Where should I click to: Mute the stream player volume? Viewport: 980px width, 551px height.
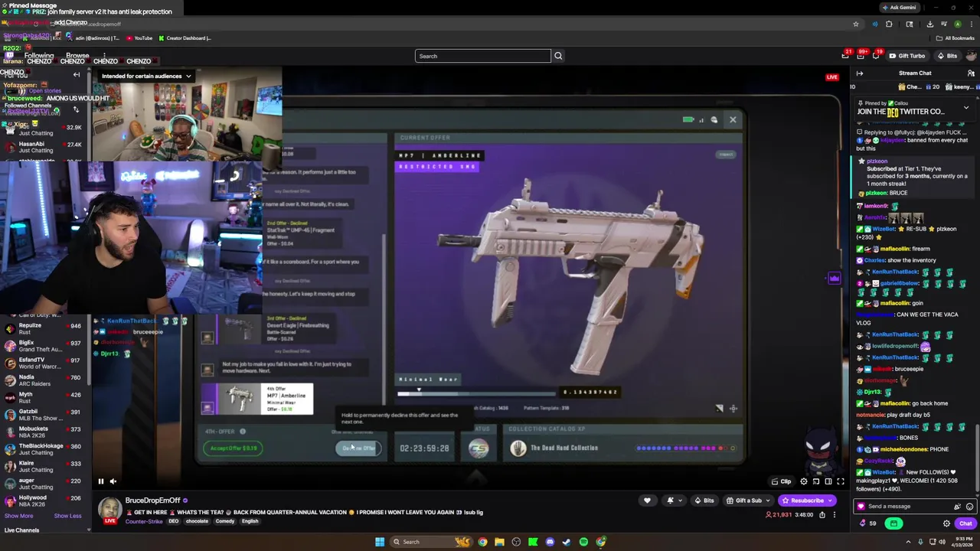pyautogui.click(x=113, y=481)
